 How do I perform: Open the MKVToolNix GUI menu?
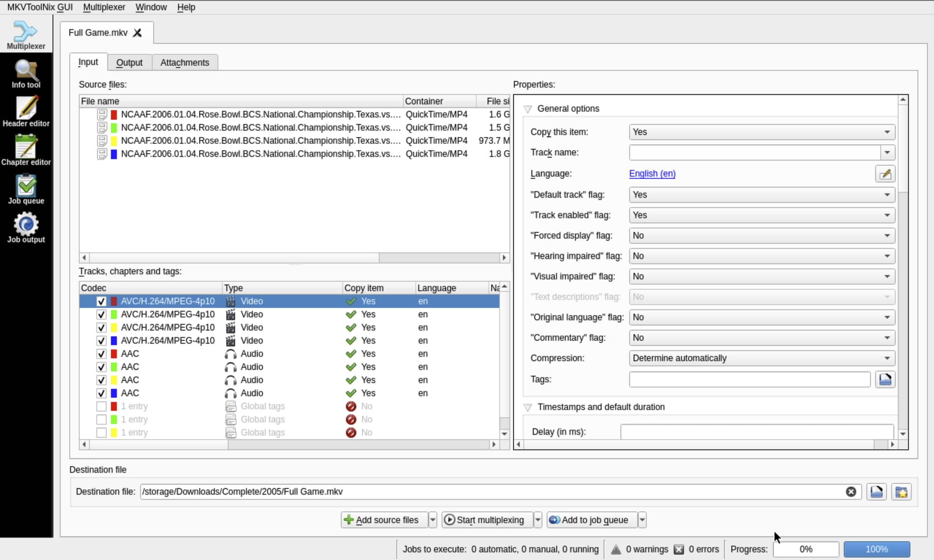point(40,7)
